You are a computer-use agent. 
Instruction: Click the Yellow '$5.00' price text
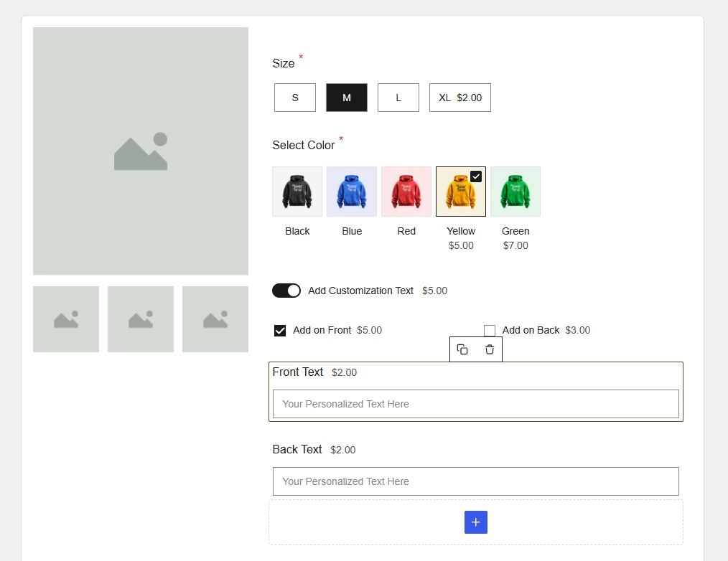461,245
